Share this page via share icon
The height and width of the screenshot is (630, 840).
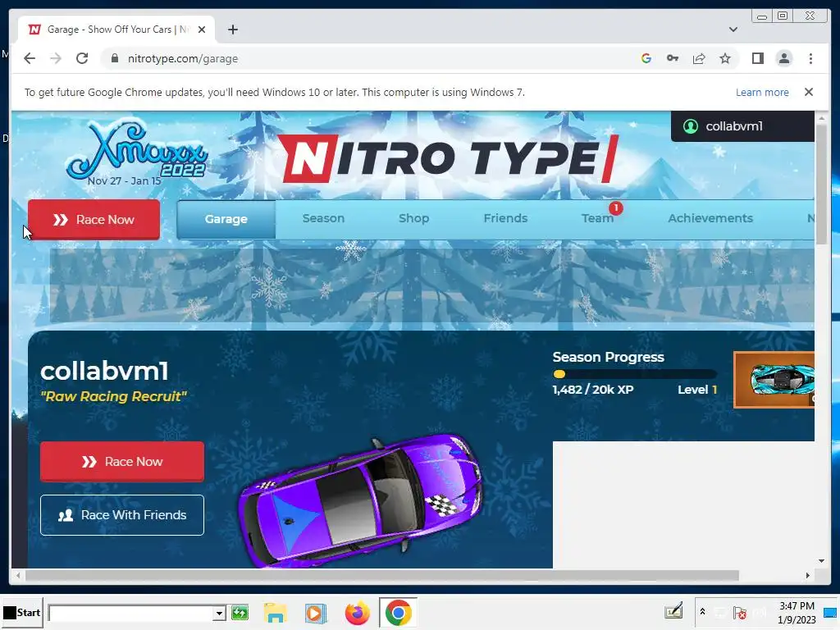[x=699, y=58]
